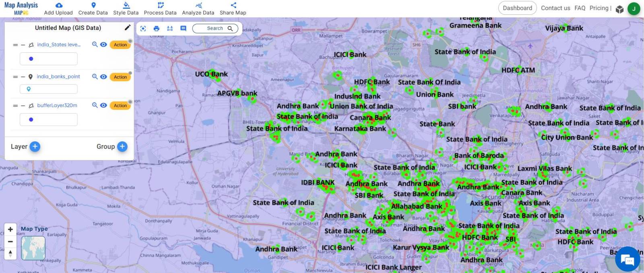This screenshot has width=644, height=273.
Task: Click bufferLayer320m color swatch dot
Action: click(x=31, y=120)
